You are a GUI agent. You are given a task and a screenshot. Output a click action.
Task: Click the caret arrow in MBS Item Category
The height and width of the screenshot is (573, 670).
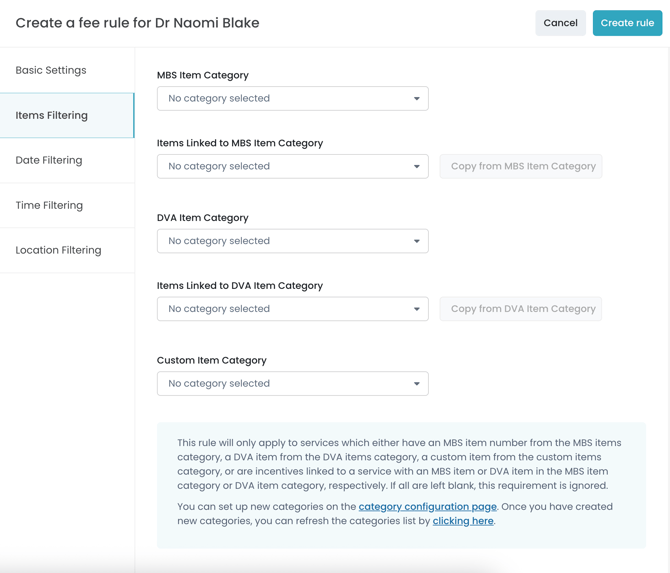tap(417, 99)
